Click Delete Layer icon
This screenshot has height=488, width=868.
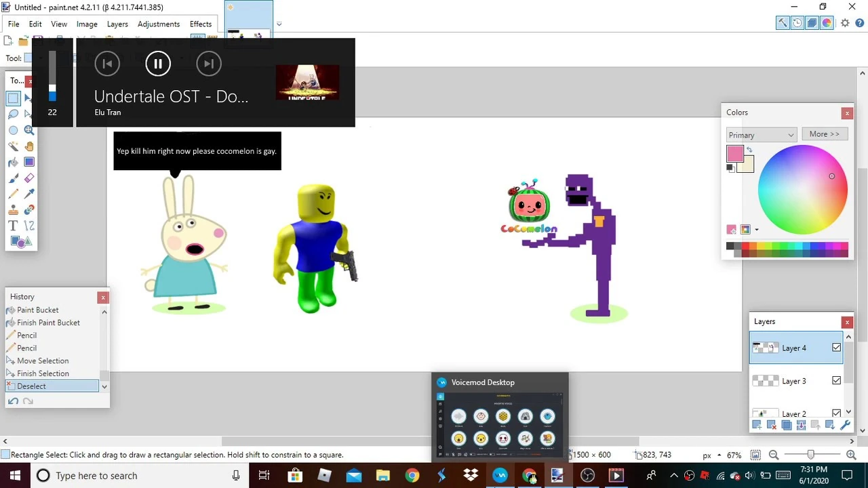tap(772, 425)
